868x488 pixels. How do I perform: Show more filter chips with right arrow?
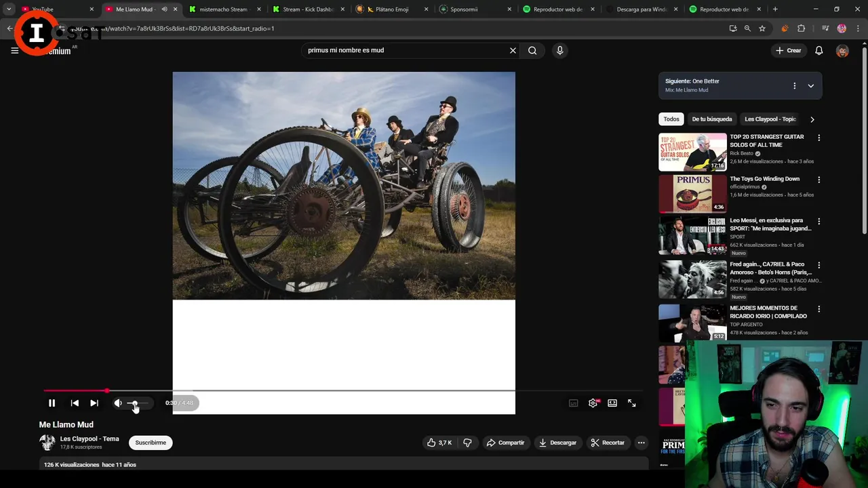[x=812, y=119]
